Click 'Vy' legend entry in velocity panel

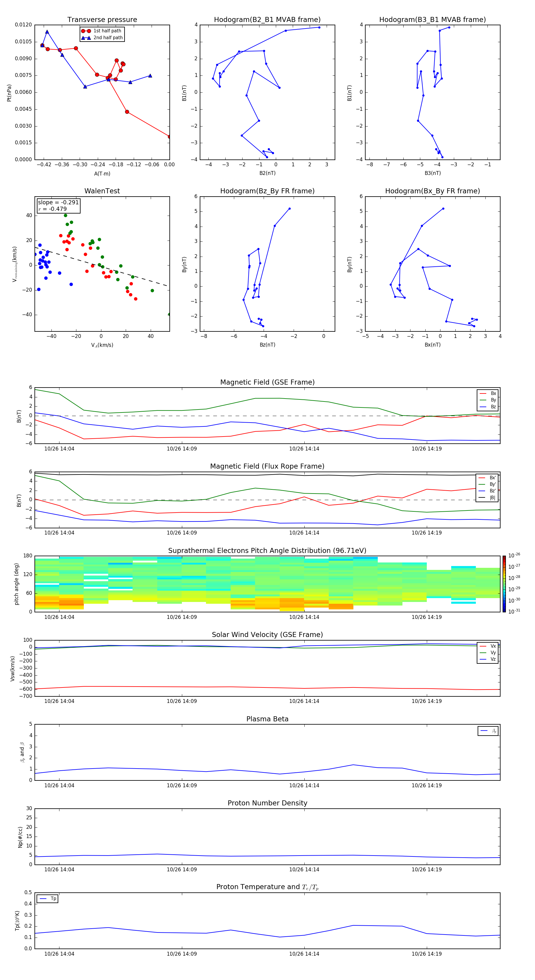click(x=488, y=652)
